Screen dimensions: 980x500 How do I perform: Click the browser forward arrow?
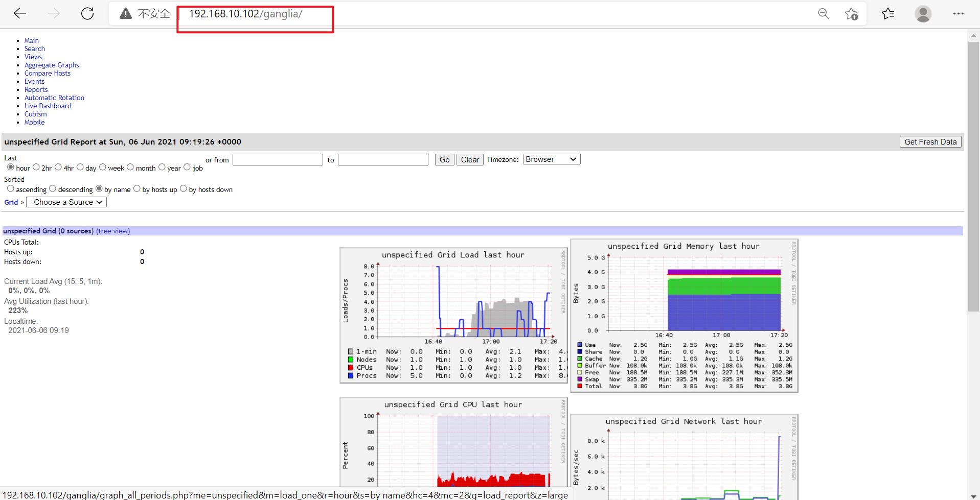53,14
